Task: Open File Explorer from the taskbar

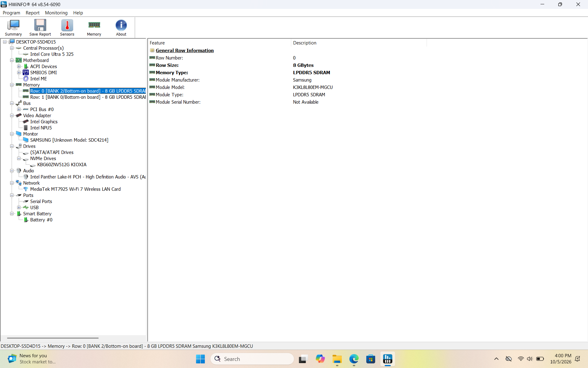Action: (x=337, y=359)
